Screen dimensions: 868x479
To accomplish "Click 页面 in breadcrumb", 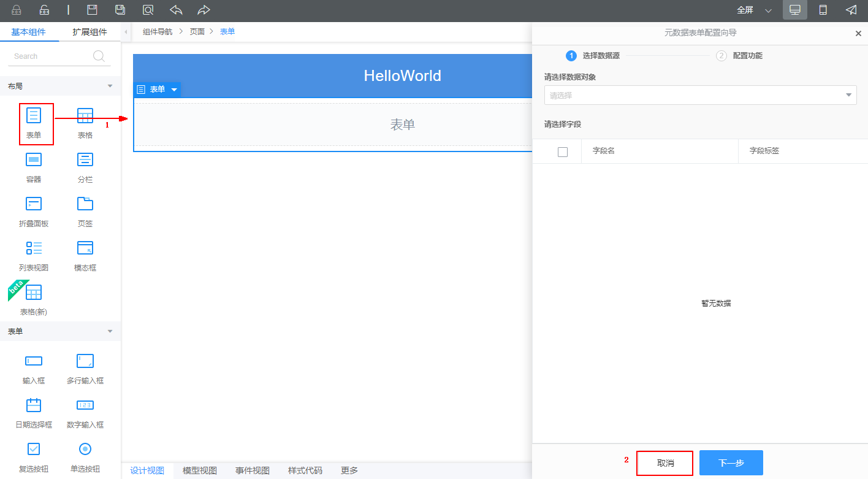I will (x=197, y=31).
